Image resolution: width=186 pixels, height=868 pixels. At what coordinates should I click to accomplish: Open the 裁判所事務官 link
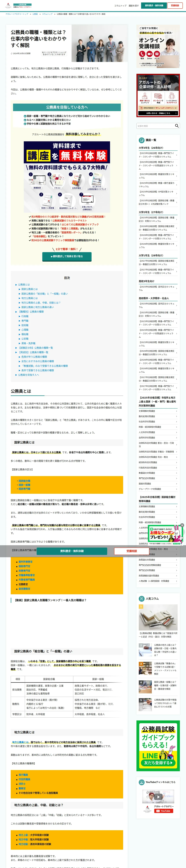[26, 562]
